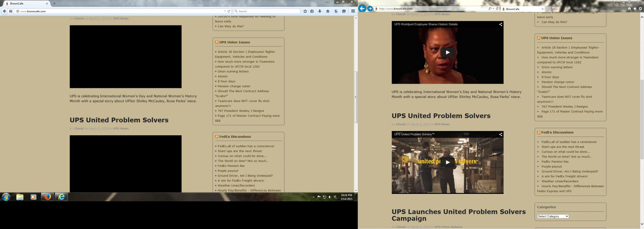This screenshot has height=229, width=644.
Task: Go to the Firefox home page
Action: (x=328, y=11)
